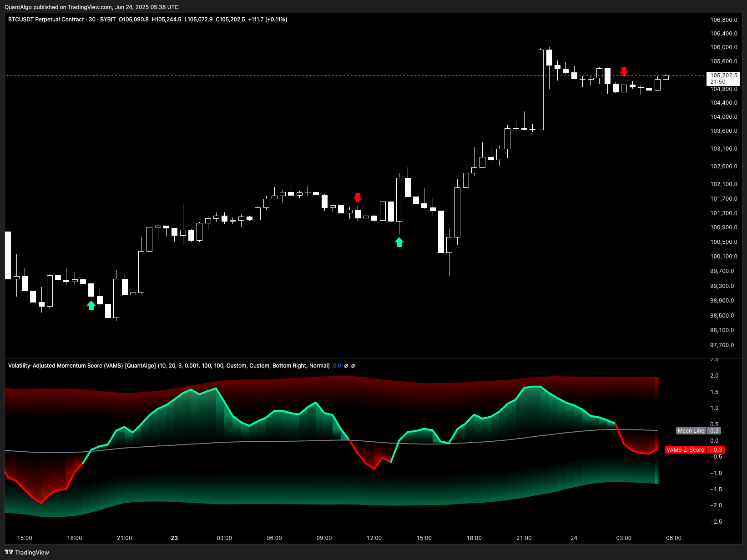Click the red sell arrow near 11:00
The width and height of the screenshot is (747, 560).
tap(358, 197)
